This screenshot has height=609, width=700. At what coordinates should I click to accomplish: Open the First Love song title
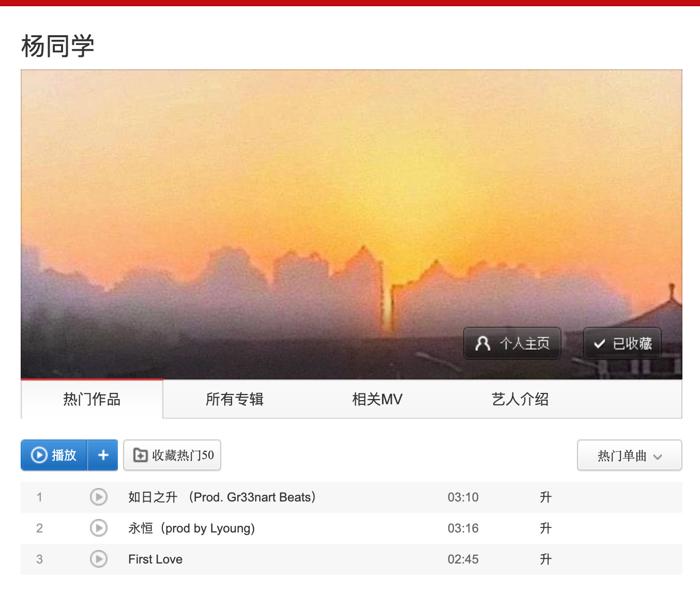[x=155, y=559]
